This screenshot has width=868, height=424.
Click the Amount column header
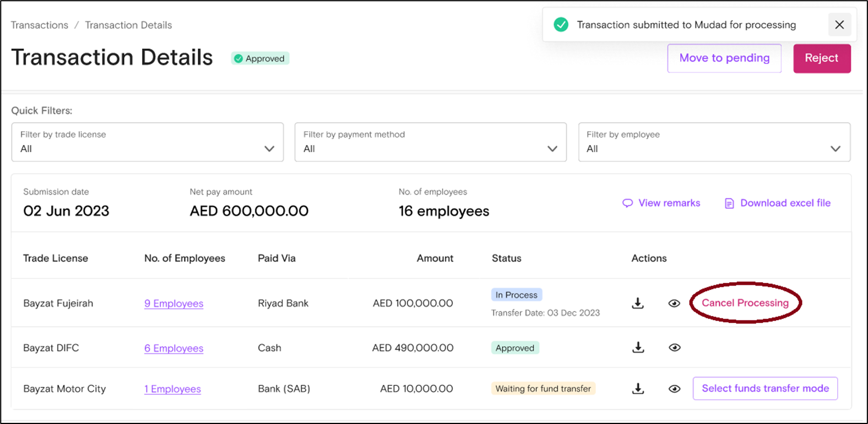[435, 258]
